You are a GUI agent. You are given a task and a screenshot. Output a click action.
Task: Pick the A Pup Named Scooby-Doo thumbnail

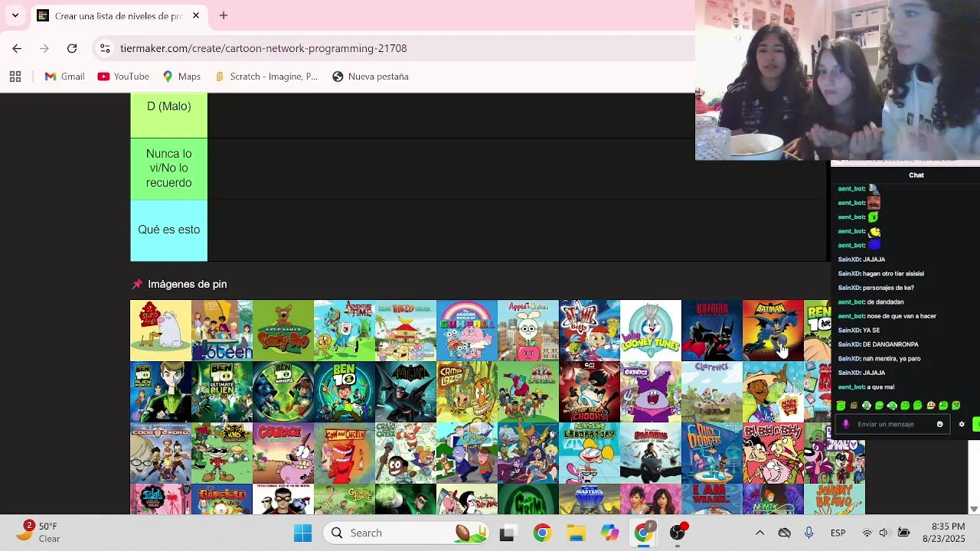pyautogui.click(x=283, y=331)
